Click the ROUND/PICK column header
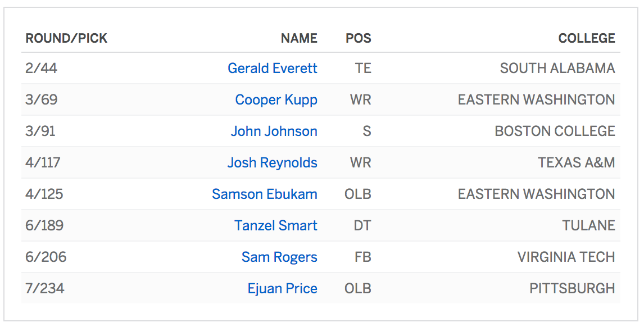The height and width of the screenshot is (327, 644). 66,38
